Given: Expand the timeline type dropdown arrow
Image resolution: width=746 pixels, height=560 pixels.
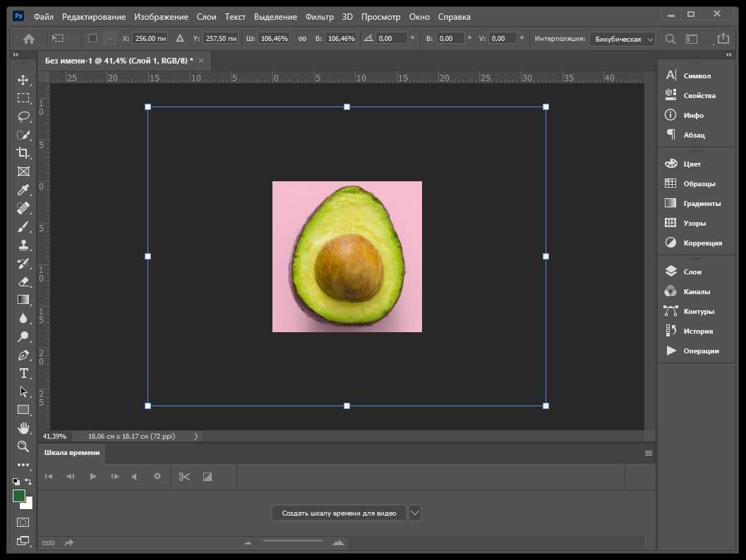Looking at the screenshot, I should click(x=415, y=513).
